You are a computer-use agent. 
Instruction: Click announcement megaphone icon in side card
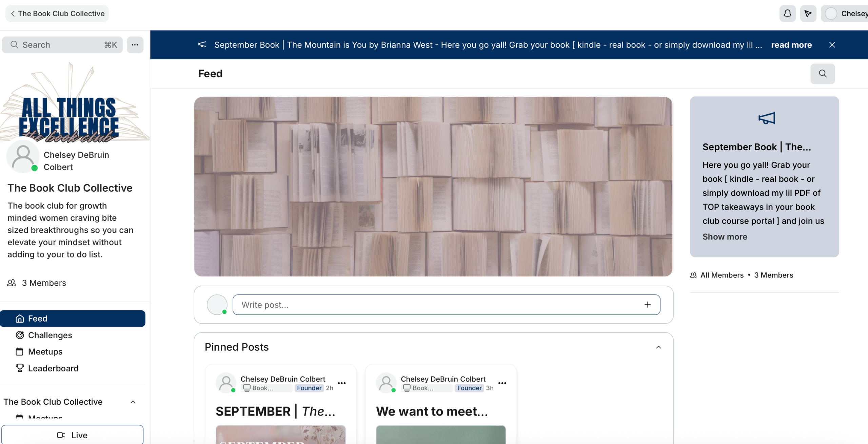767,118
